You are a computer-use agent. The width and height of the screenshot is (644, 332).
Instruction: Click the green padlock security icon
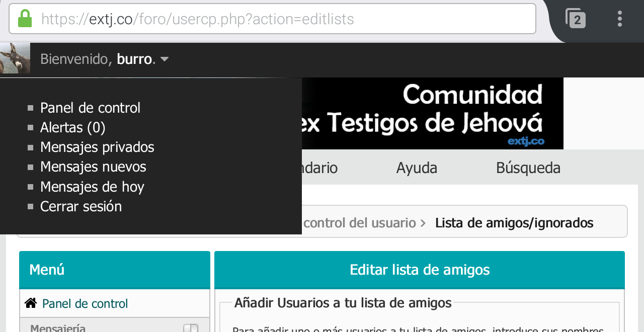(x=25, y=19)
